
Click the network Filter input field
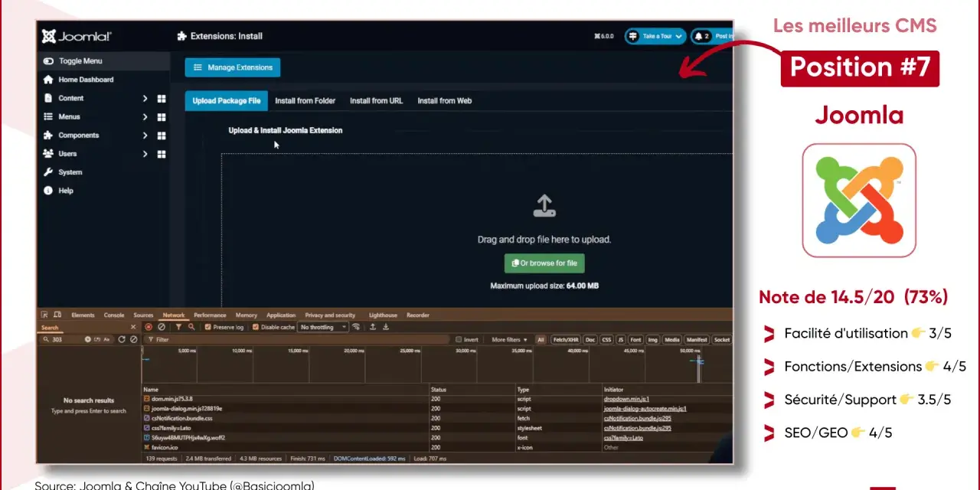(297, 339)
